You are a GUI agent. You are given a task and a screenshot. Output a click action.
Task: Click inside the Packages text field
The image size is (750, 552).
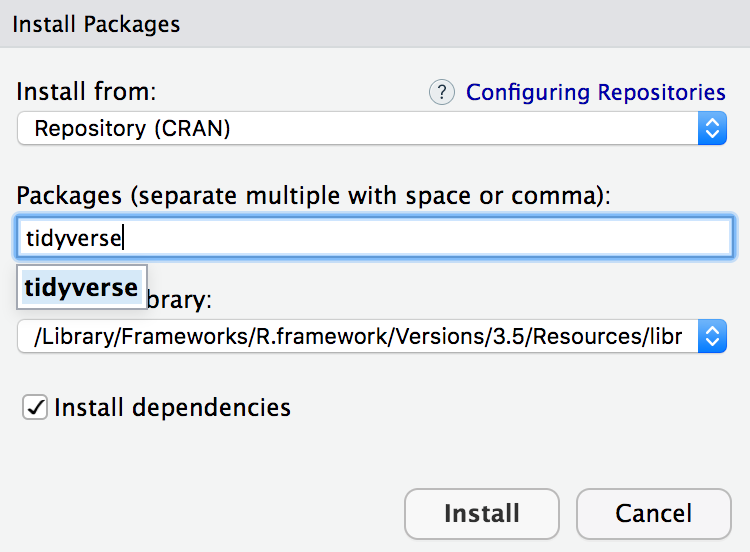[x=375, y=237]
